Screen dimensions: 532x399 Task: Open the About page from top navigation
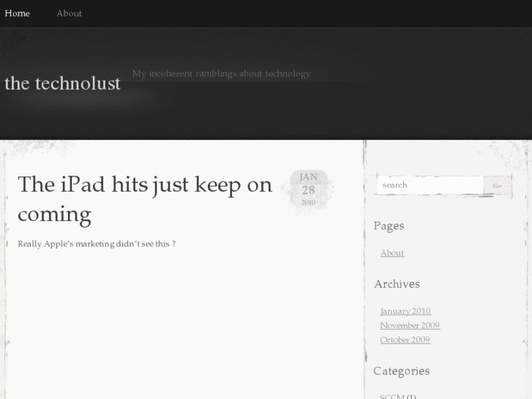[x=69, y=13]
